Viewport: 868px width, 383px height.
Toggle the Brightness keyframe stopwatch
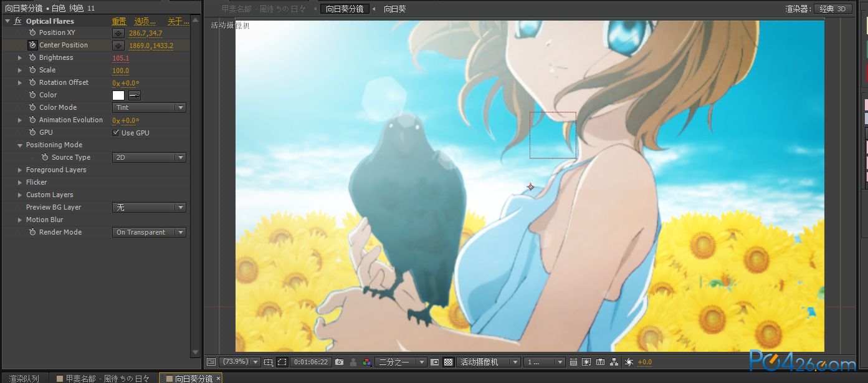32,57
